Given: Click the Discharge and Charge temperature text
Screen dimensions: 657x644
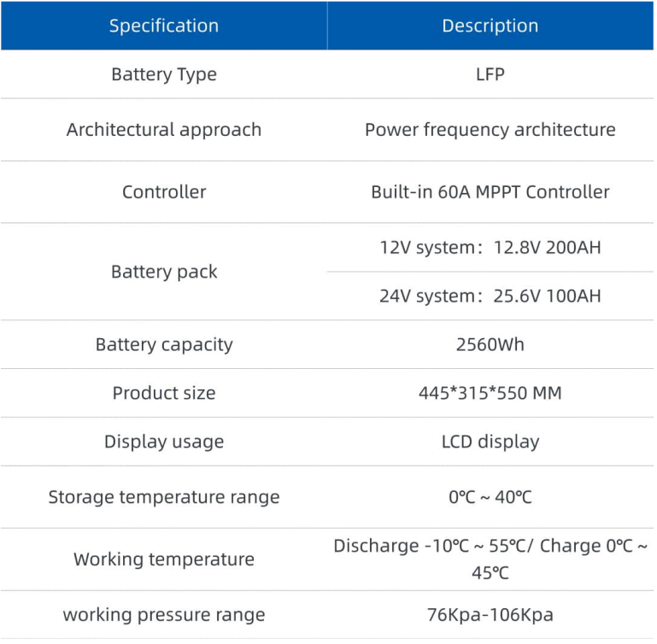Looking at the screenshot, I should pyautogui.click(x=490, y=559).
